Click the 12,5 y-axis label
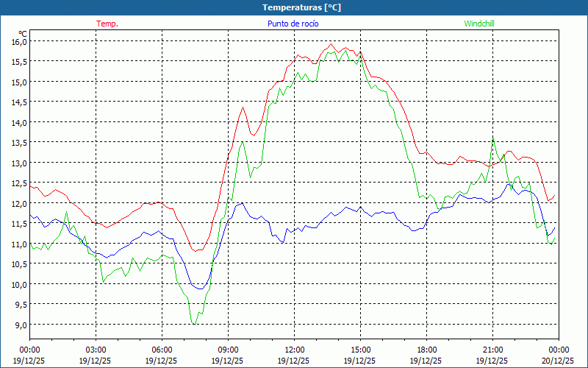The width and height of the screenshot is (588, 368). click(18, 183)
